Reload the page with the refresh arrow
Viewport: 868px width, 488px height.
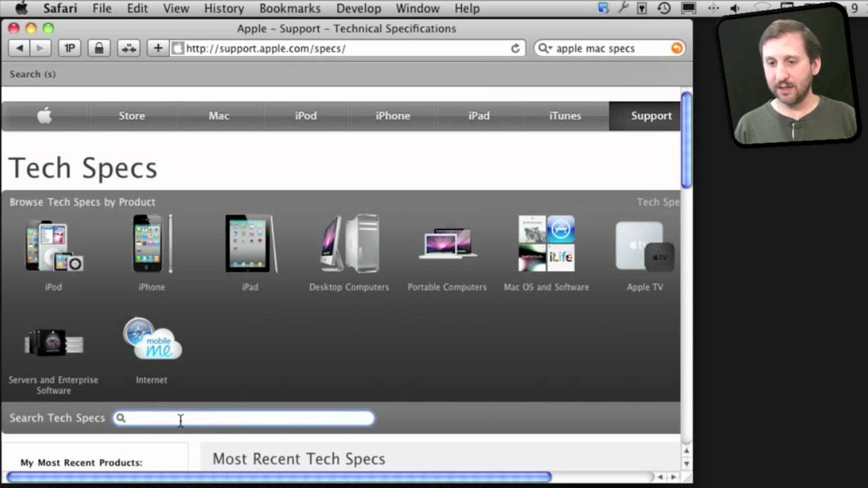click(515, 48)
